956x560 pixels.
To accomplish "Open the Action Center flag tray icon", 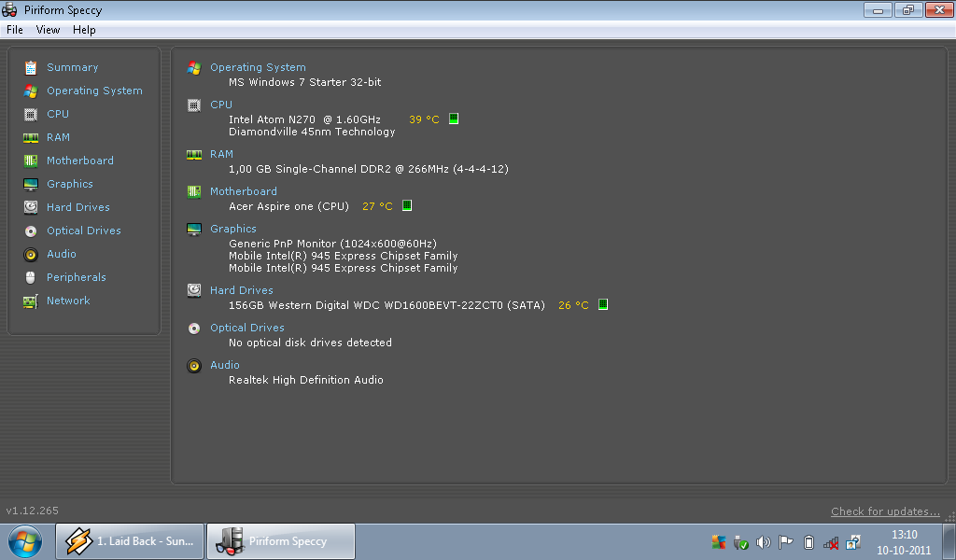I will (786, 542).
